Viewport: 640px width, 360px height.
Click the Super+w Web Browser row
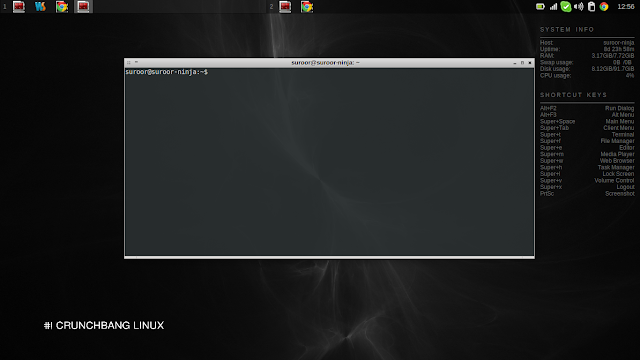[587, 161]
